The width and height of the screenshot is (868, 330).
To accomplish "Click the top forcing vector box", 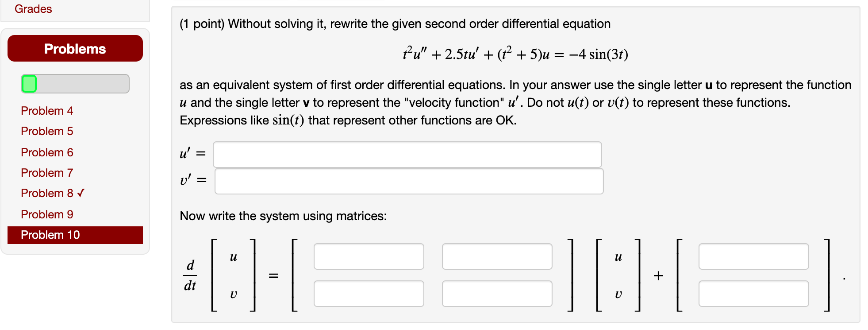I will 753,256.
